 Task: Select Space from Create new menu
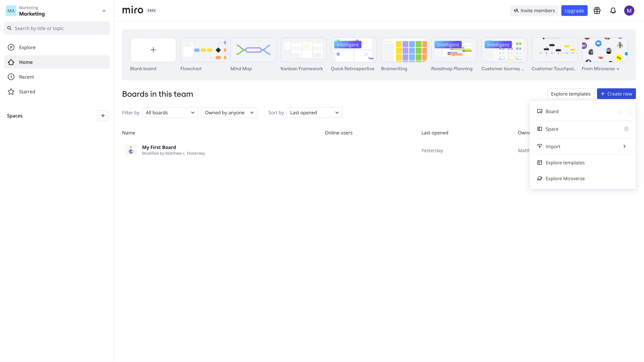(582, 129)
